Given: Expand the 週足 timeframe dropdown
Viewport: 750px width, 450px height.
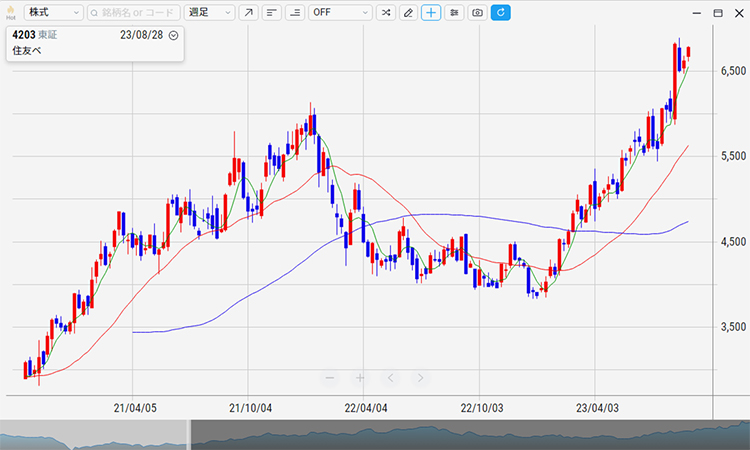Looking at the screenshot, I should pos(210,13).
